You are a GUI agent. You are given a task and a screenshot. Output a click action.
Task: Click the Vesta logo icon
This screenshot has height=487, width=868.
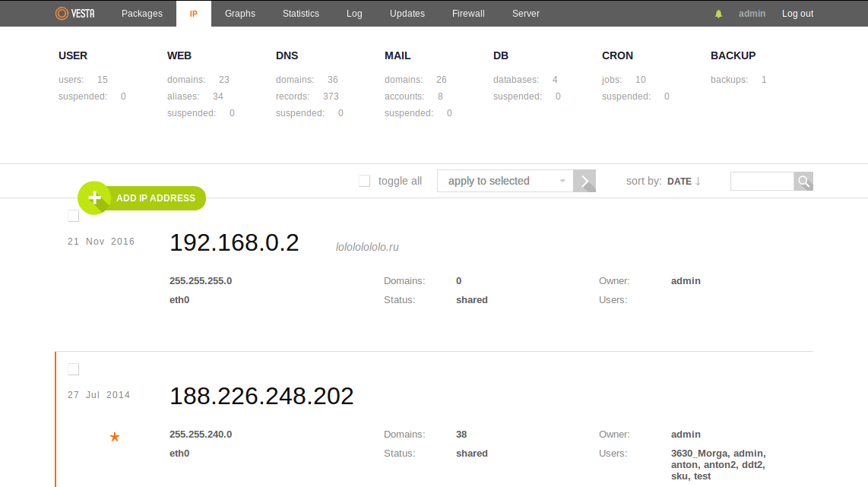[62, 14]
